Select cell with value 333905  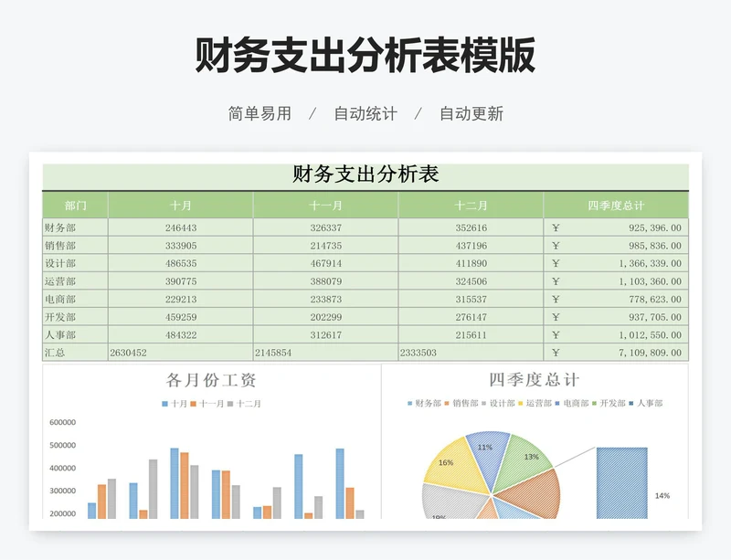point(180,245)
